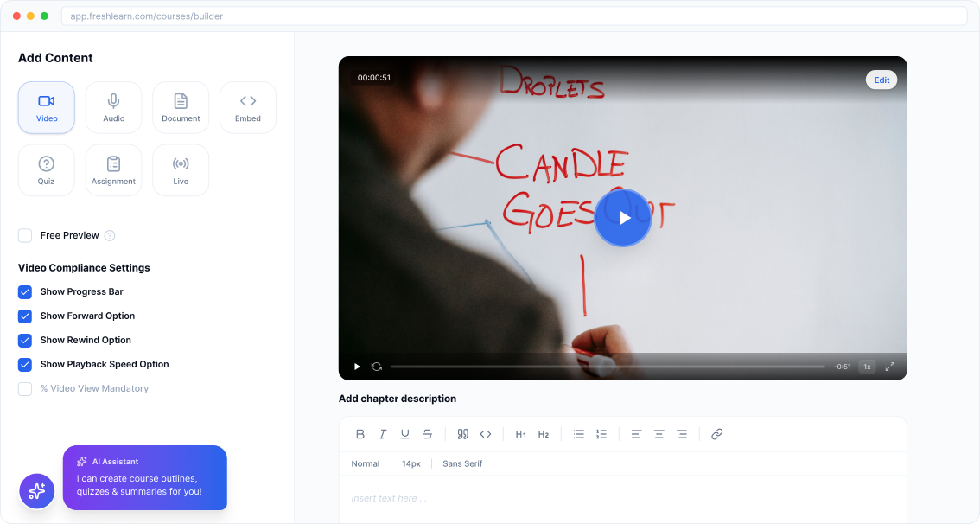Add a Quiz content item
This screenshot has width=980, height=524.
click(x=47, y=170)
